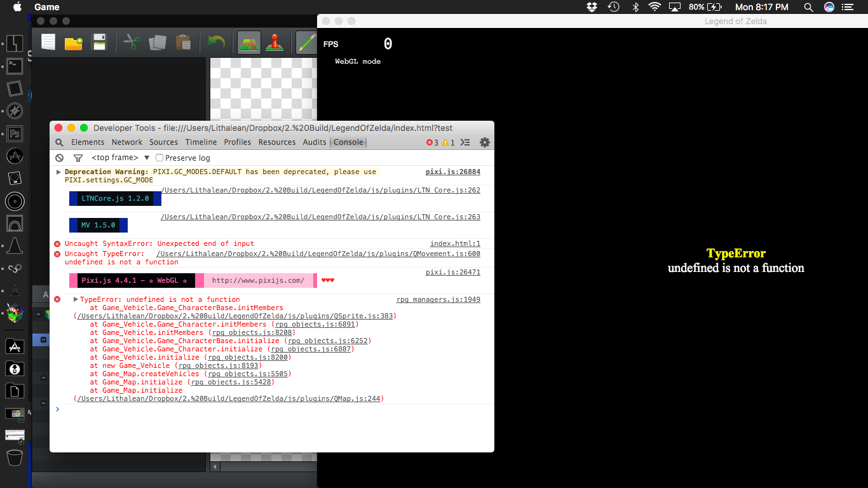Enable the Preserve log checkbox
The height and width of the screenshot is (488, 868).
tap(159, 158)
